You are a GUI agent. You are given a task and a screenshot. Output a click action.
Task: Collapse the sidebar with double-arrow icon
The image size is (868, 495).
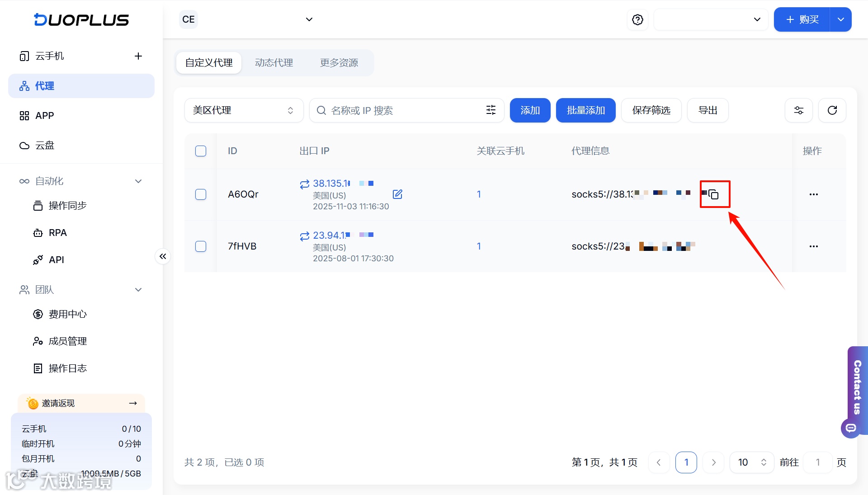click(163, 256)
